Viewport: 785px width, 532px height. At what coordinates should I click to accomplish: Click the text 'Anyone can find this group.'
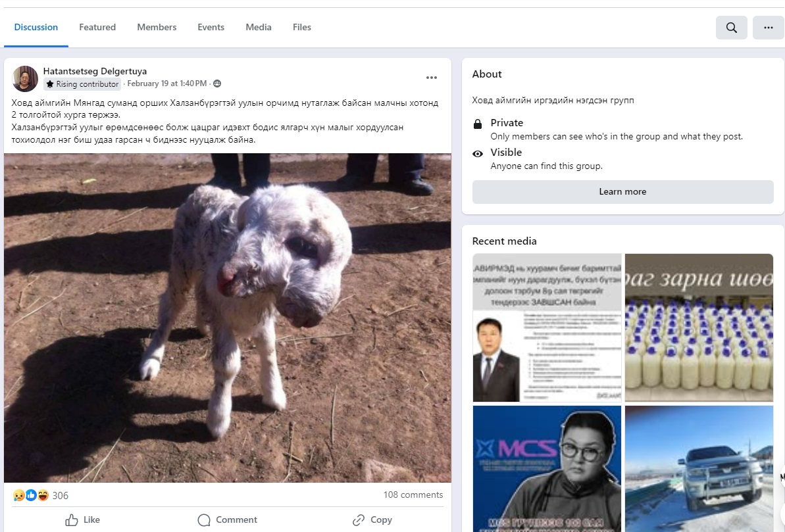547,166
